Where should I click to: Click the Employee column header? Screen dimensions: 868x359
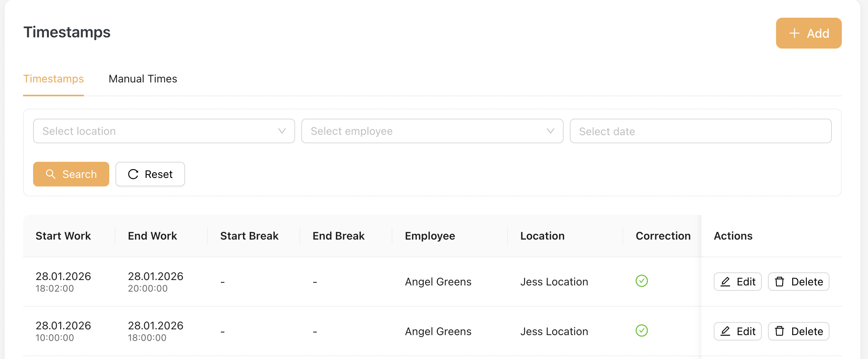[x=430, y=236]
